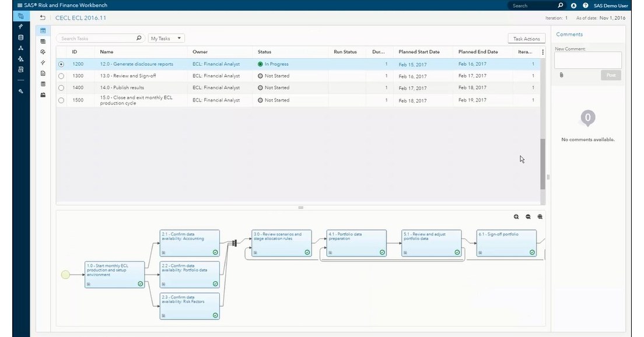Fit the workflow diagram to view
644x337 pixels.
[540, 216]
